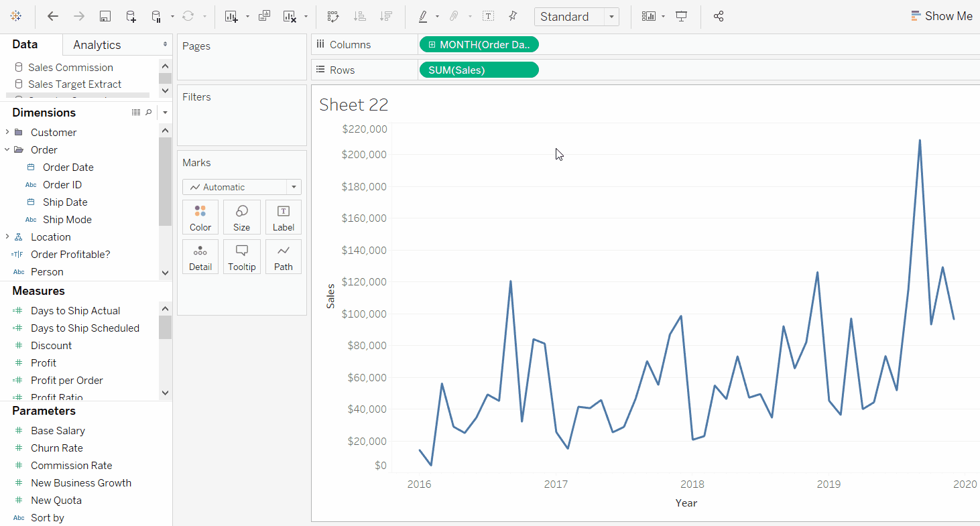Click the Swap Rows and Columns icon

click(x=333, y=17)
